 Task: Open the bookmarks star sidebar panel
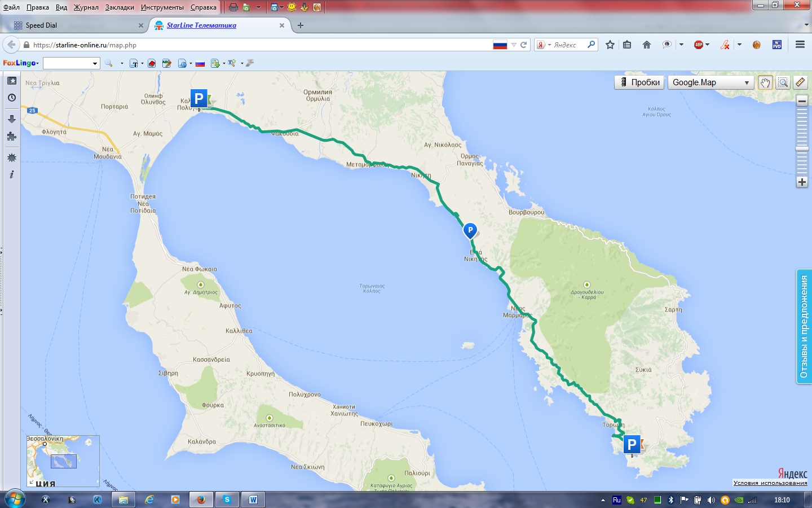[11, 81]
